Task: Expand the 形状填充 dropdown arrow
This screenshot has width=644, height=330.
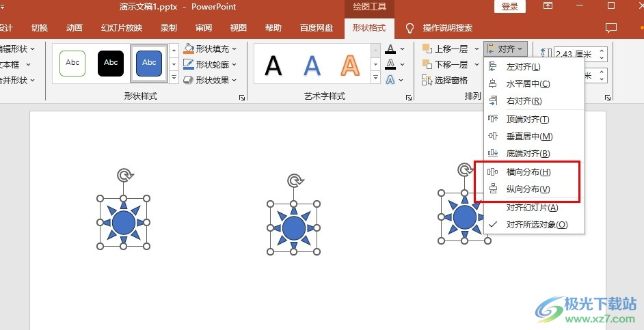Action: [234, 49]
